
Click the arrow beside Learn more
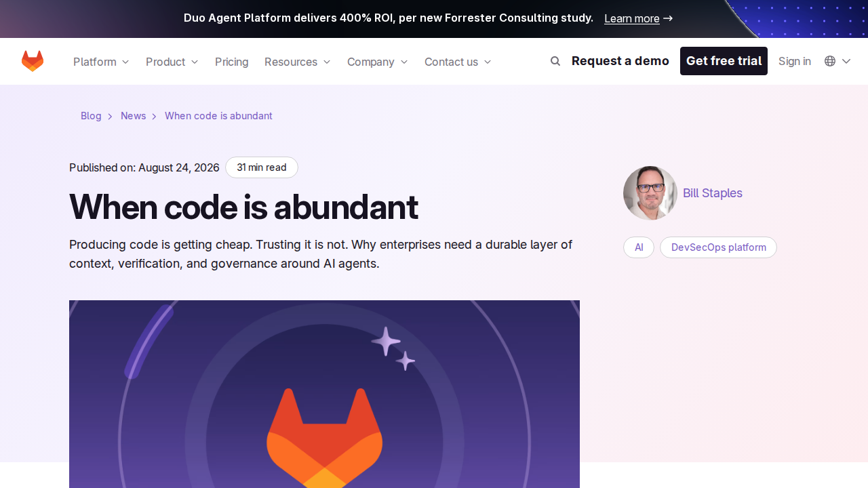click(668, 18)
